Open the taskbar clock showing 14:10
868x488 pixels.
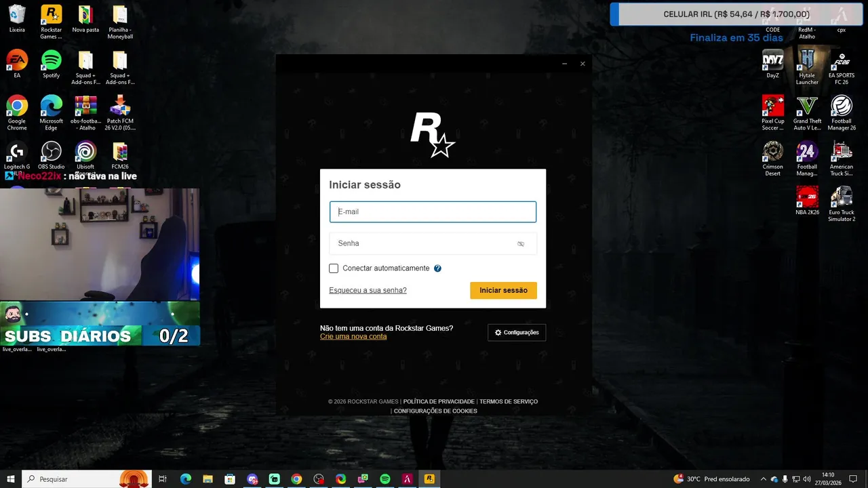pos(828,479)
